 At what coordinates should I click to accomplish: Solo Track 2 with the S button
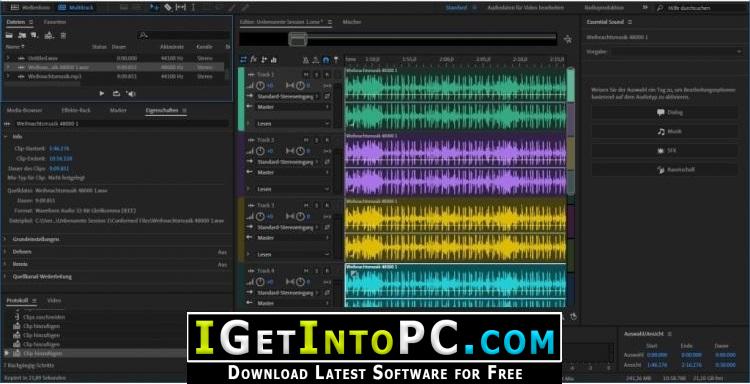tap(316, 140)
